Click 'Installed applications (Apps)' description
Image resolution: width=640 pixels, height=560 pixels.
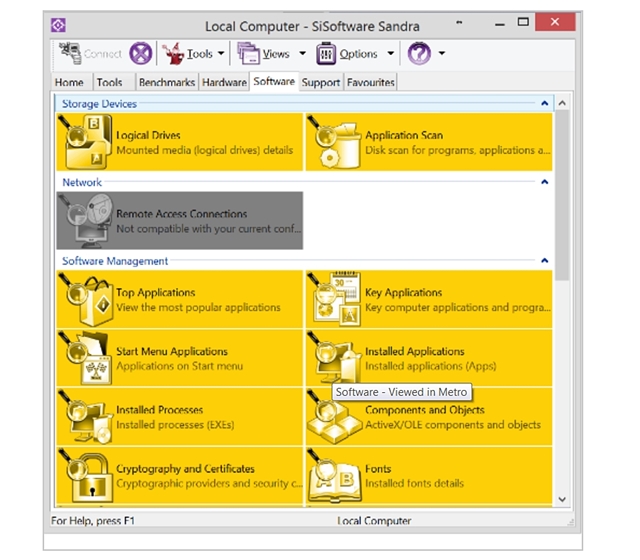431,366
